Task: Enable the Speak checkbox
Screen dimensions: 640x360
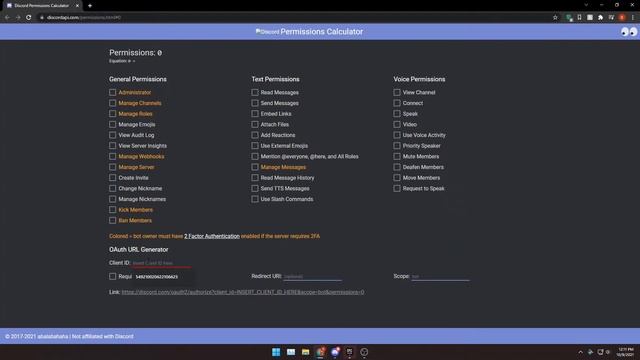Action: tap(397, 114)
